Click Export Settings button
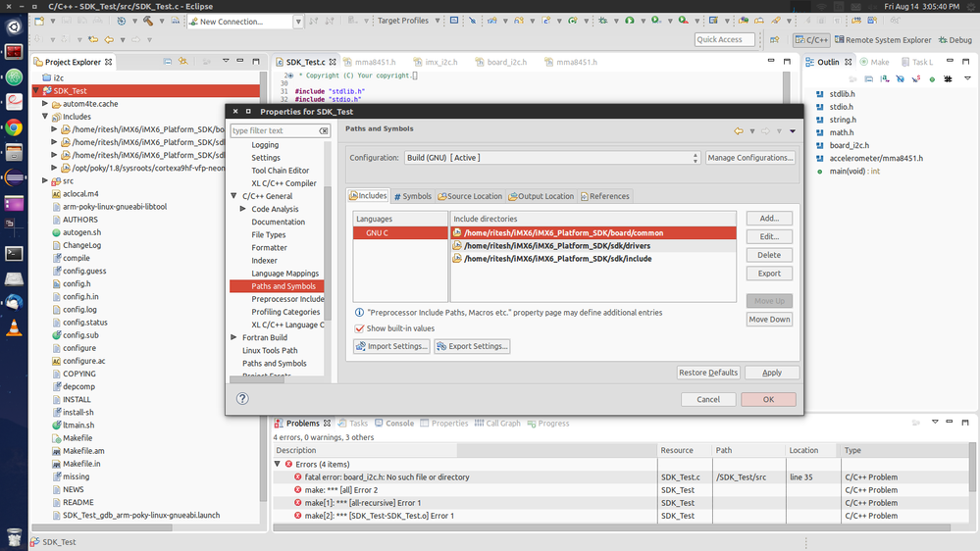The width and height of the screenshot is (980, 551). (x=472, y=346)
